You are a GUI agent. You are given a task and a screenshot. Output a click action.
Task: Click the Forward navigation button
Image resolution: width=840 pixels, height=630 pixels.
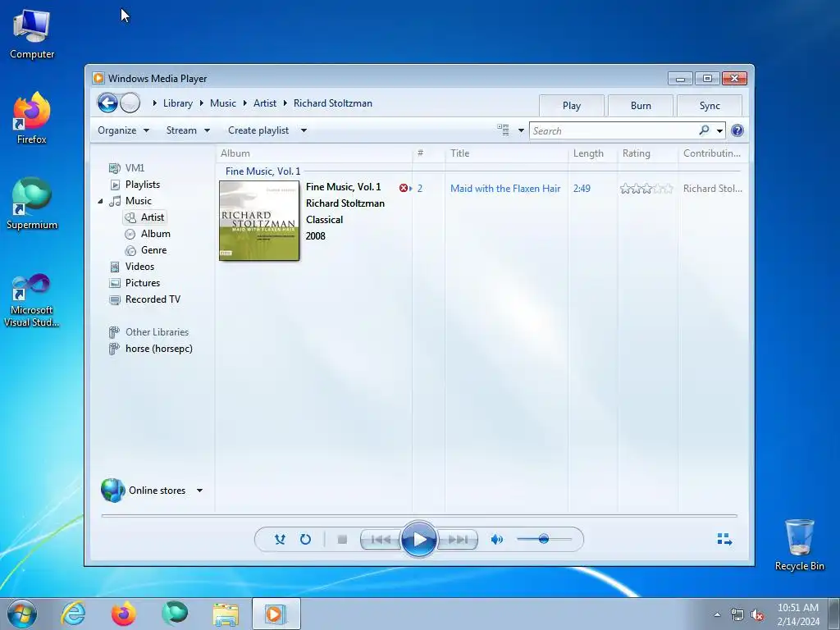[x=130, y=103]
